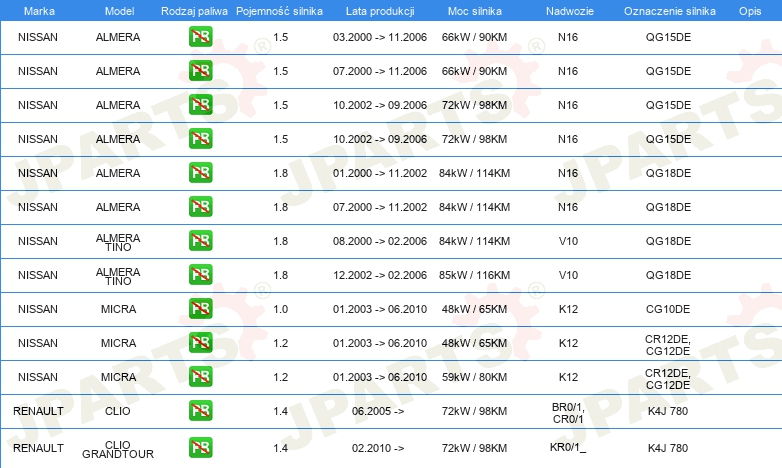The width and height of the screenshot is (782, 468).
Task: Click the fuel icon in the Micra 1.0 row
Action: tap(200, 308)
